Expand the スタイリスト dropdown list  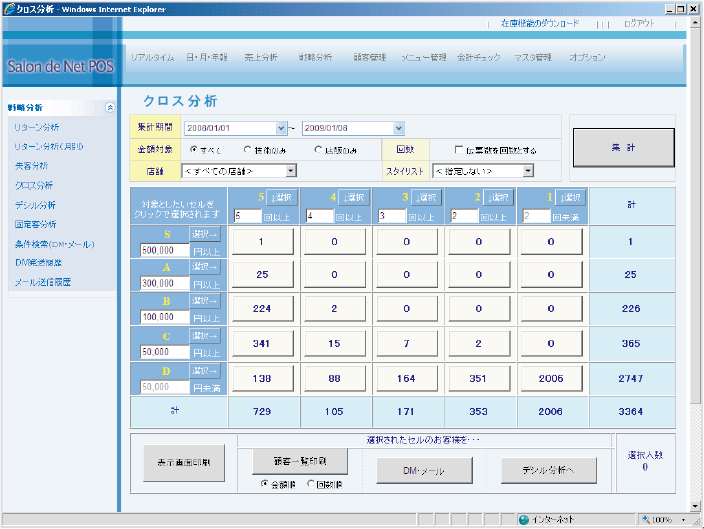(527, 171)
